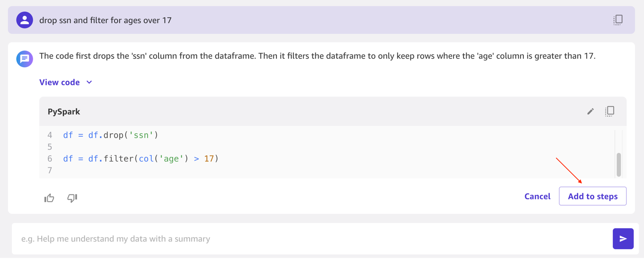Click empty code line number 5

tap(50, 147)
